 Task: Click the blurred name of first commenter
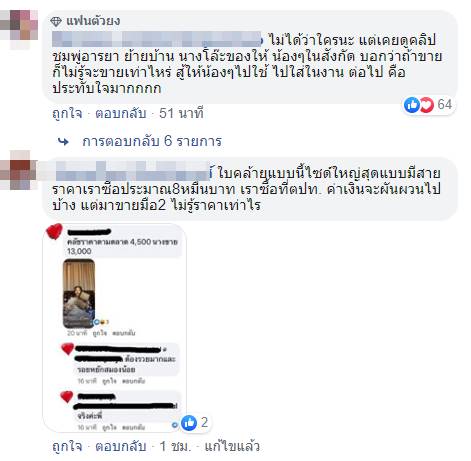(157, 39)
